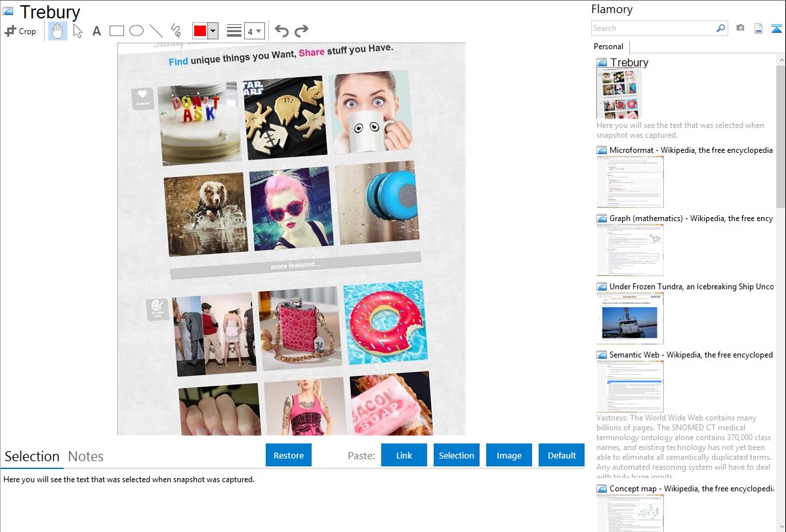
Task: Switch to the Personal tab
Action: coord(609,47)
